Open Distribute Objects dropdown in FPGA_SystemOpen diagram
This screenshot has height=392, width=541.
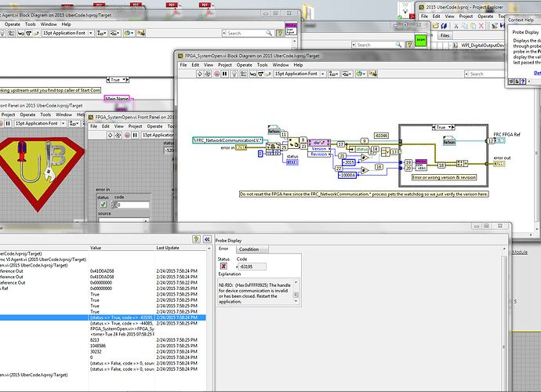pyautogui.click(x=347, y=74)
